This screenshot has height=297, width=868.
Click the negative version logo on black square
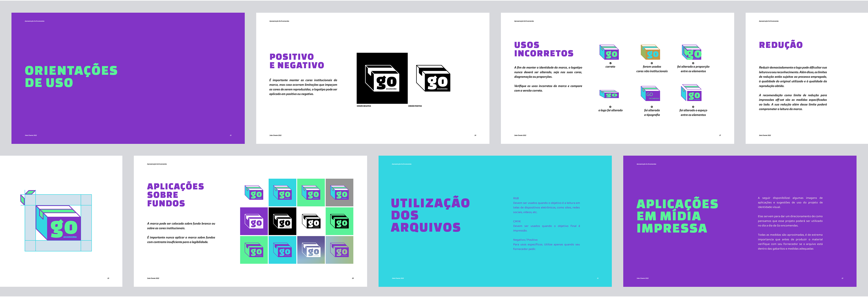coord(382,78)
